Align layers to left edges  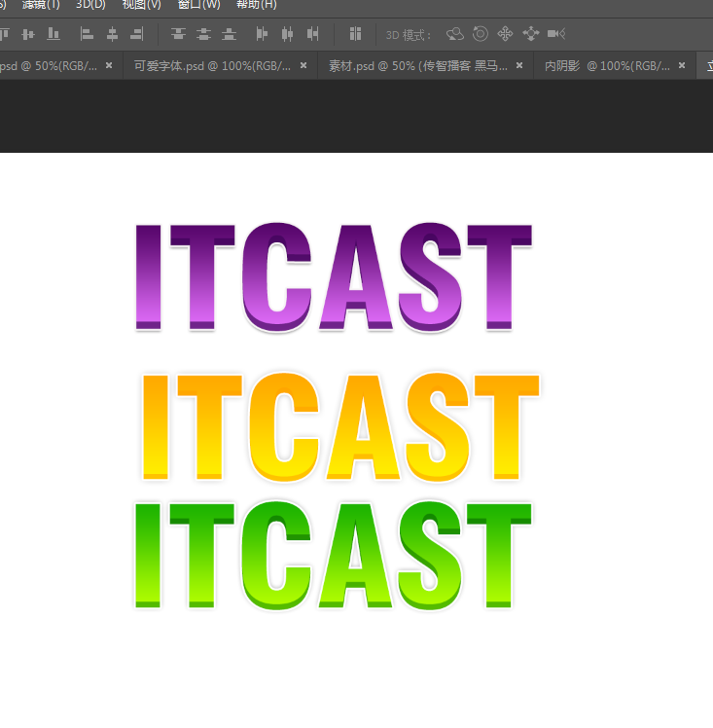point(87,34)
